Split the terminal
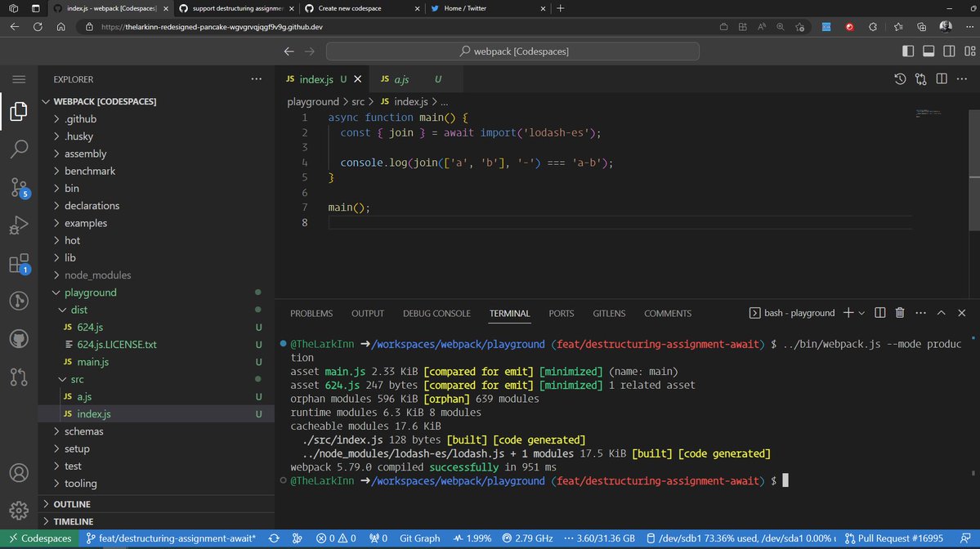Image resolution: width=980 pixels, height=549 pixels. (x=879, y=313)
